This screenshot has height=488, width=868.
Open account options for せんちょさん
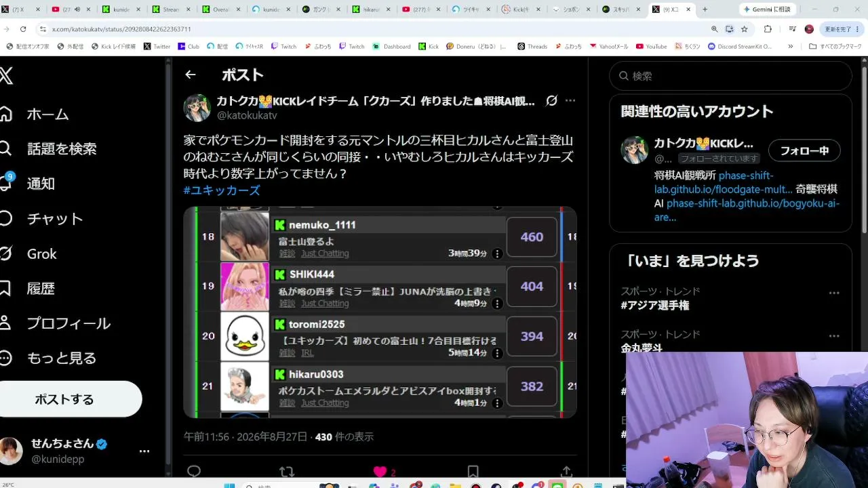pyautogui.click(x=144, y=451)
